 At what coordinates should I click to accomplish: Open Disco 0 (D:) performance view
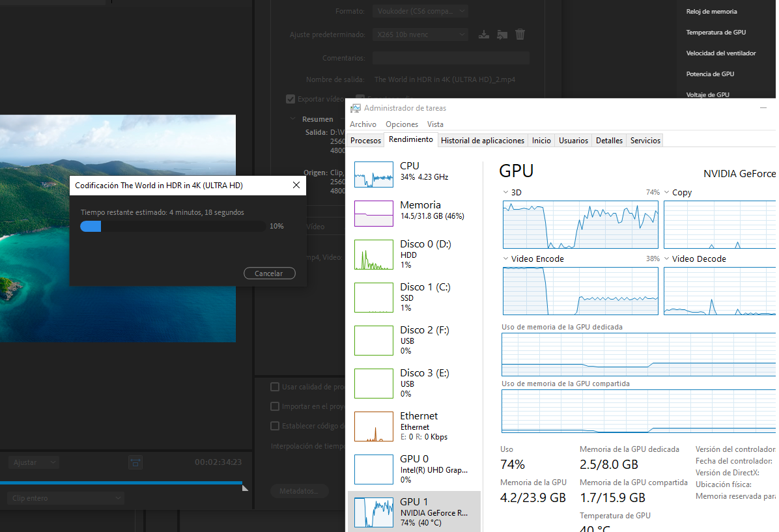[373, 255]
